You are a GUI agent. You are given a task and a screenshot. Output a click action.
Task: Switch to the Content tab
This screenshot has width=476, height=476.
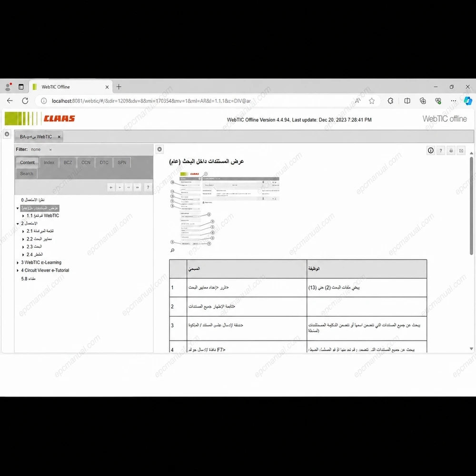point(27,162)
